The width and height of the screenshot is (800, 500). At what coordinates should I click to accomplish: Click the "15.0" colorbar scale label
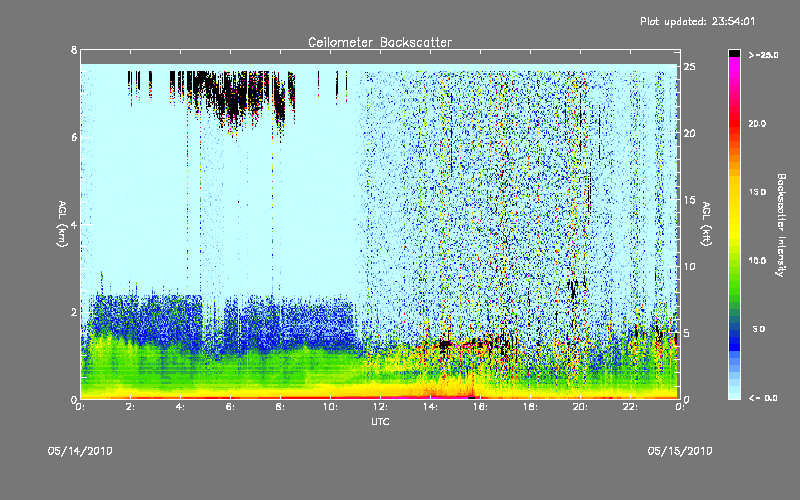[758, 192]
